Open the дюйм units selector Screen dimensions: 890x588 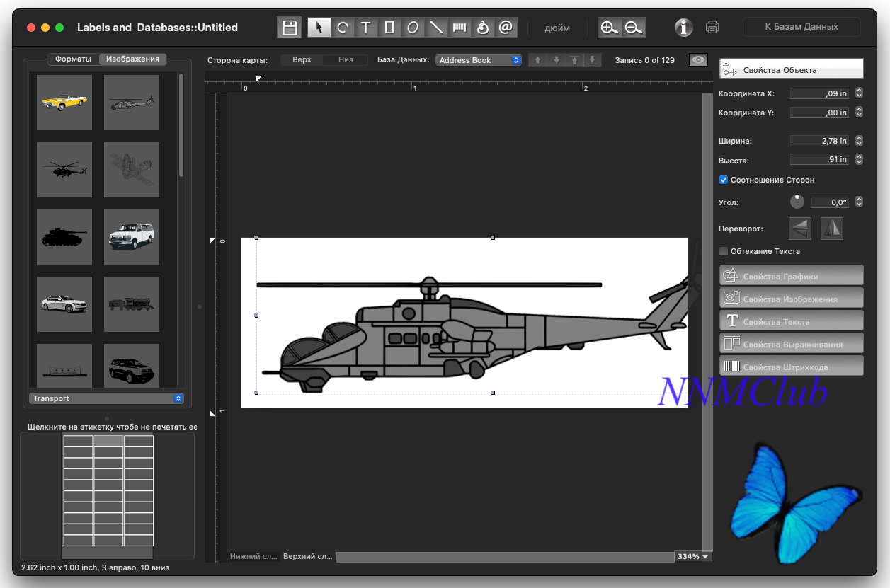[557, 28]
